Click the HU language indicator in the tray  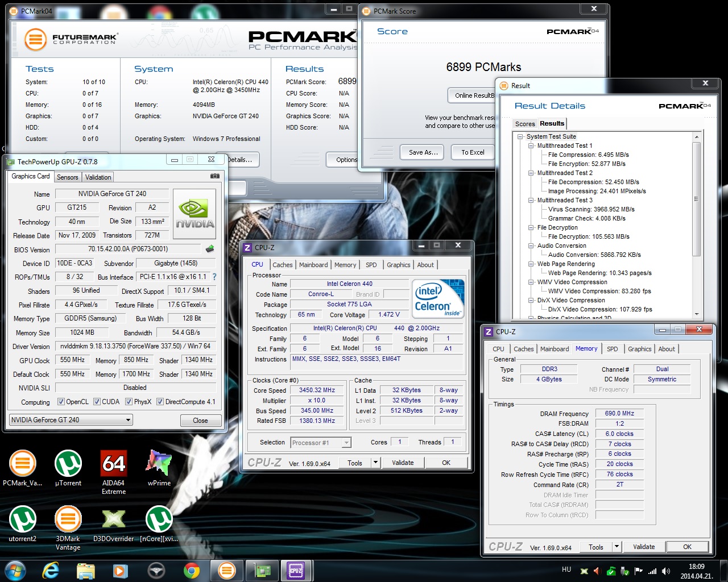[x=566, y=569]
